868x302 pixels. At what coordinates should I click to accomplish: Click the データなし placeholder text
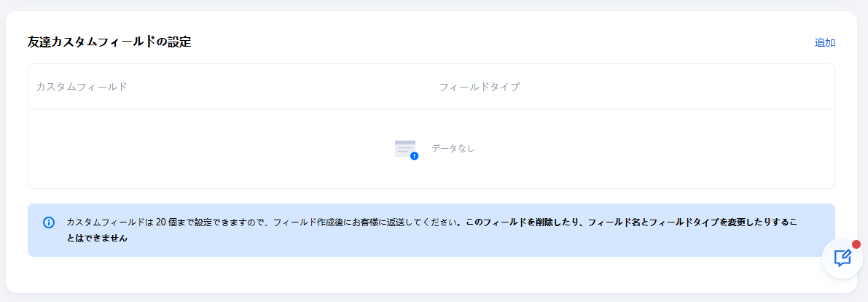[453, 148]
